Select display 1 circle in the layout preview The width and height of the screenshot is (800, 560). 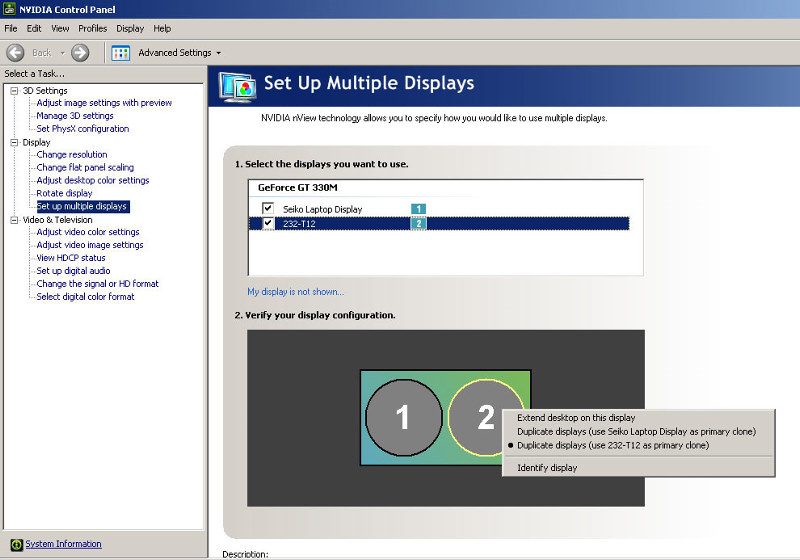tap(403, 417)
